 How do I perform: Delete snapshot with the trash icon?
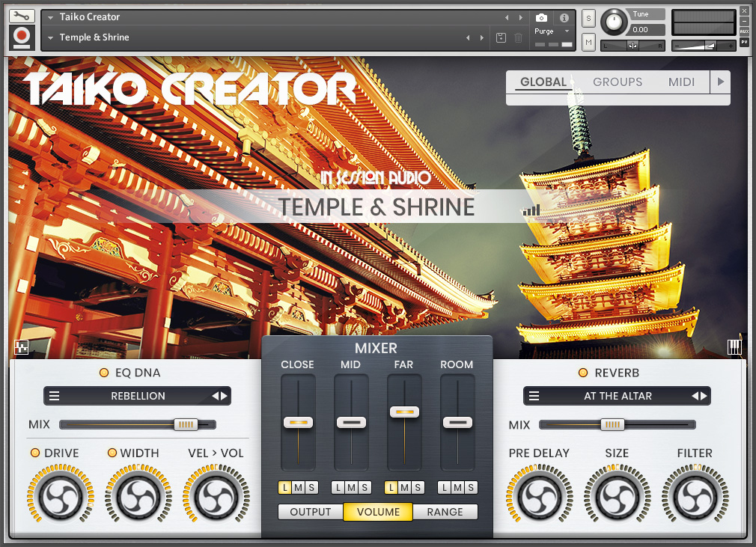pyautogui.click(x=518, y=37)
